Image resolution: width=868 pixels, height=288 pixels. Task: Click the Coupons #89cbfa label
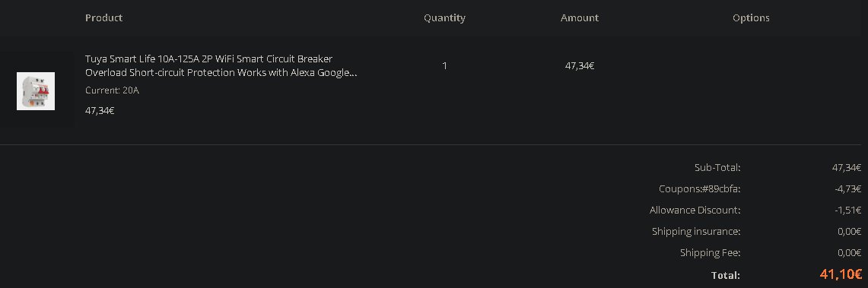pyautogui.click(x=700, y=189)
